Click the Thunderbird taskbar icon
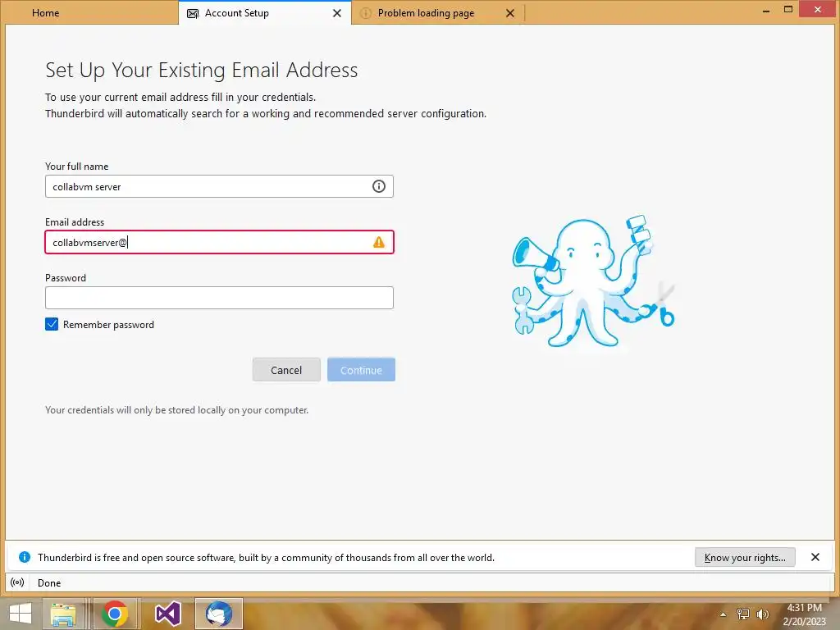The height and width of the screenshot is (630, 840). coord(218,614)
